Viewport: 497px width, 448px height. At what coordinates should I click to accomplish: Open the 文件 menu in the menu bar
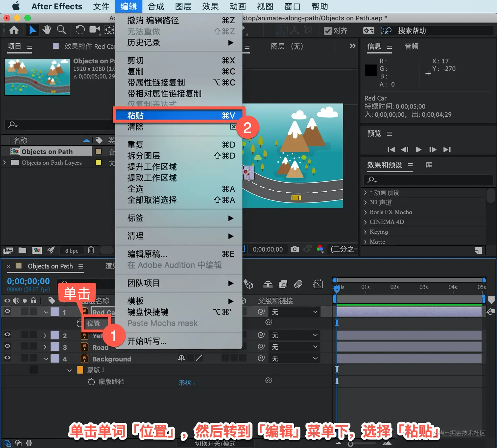pyautogui.click(x=101, y=6)
